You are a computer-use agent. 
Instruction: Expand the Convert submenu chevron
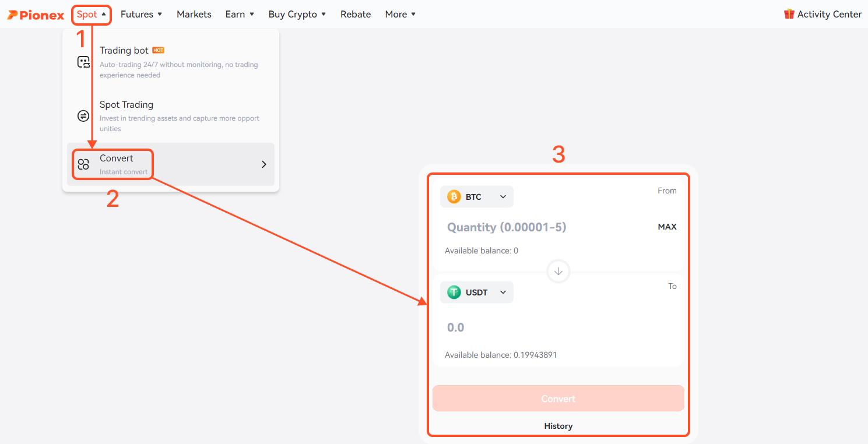pos(264,164)
